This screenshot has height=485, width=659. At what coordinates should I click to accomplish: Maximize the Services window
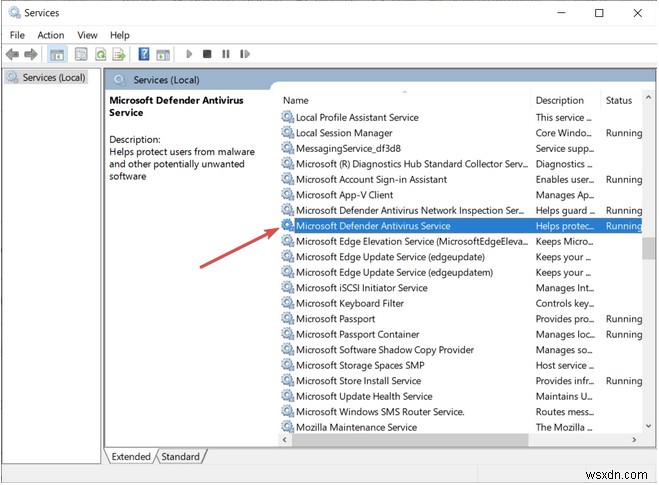pyautogui.click(x=599, y=13)
